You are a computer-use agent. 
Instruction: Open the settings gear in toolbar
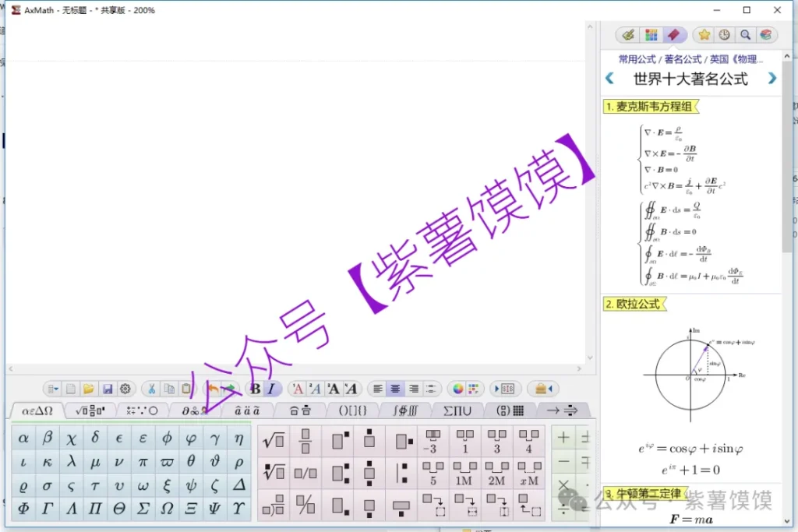(125, 389)
